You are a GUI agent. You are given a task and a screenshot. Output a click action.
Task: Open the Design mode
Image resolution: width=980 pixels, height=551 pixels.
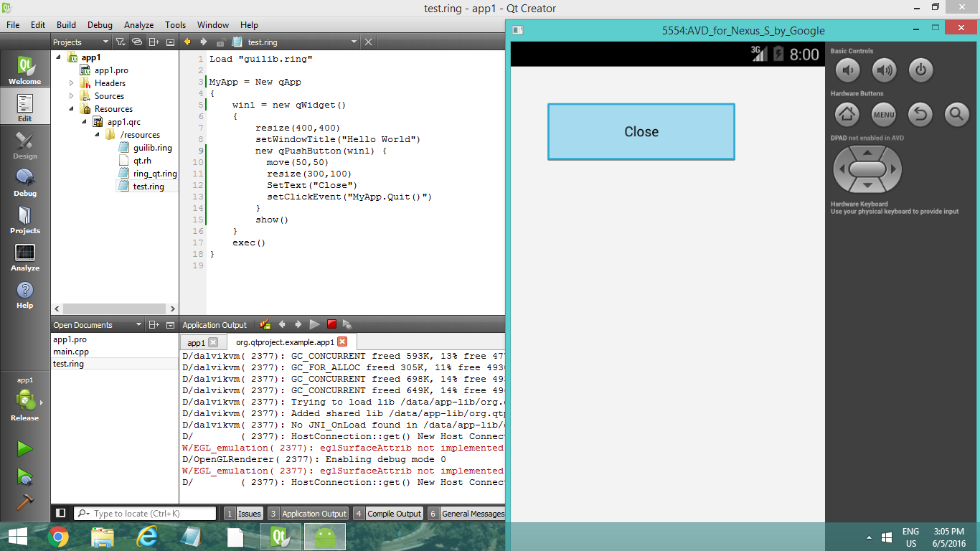25,145
